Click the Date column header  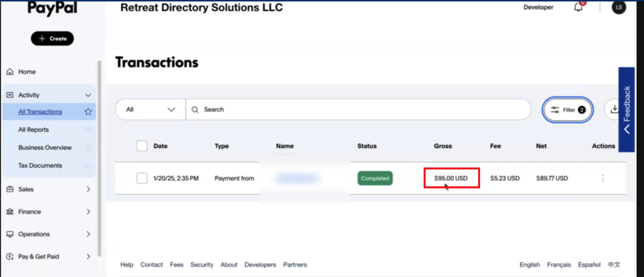161,146
